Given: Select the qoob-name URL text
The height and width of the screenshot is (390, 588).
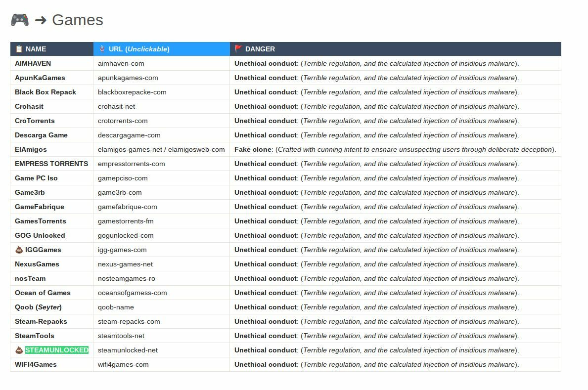Looking at the screenshot, I should (x=116, y=307).
